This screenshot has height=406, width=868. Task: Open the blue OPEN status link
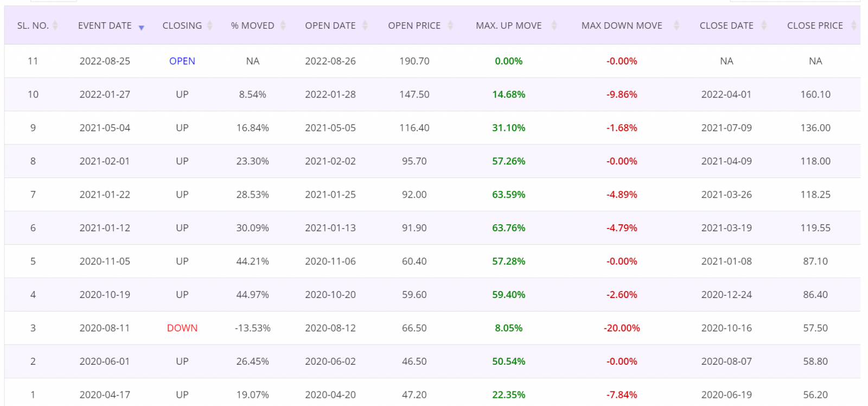182,61
